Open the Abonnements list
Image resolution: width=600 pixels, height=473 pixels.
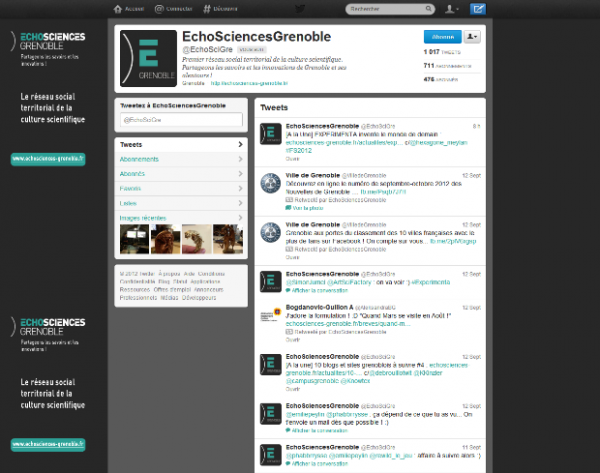[x=179, y=159]
